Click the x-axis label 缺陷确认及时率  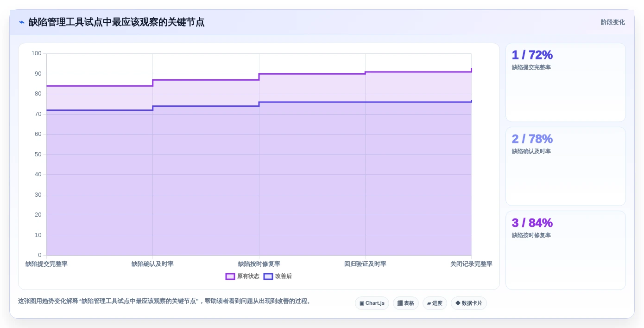point(152,264)
